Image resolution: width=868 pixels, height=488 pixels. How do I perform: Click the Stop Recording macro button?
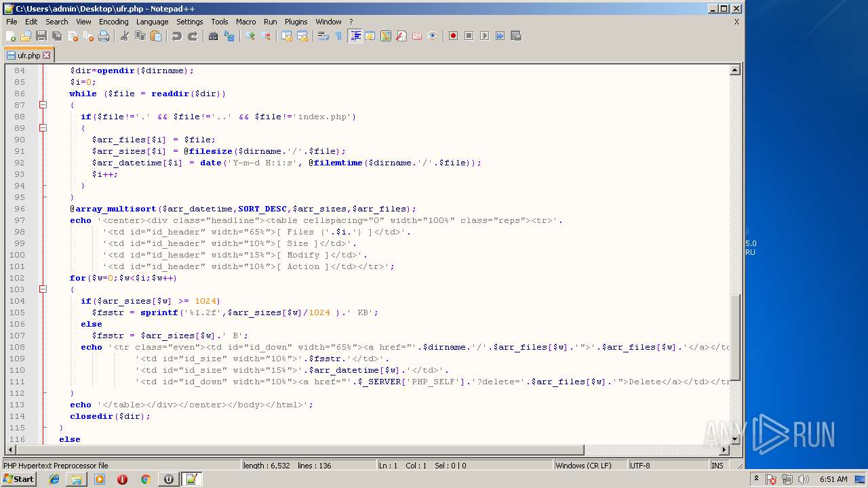(x=469, y=36)
